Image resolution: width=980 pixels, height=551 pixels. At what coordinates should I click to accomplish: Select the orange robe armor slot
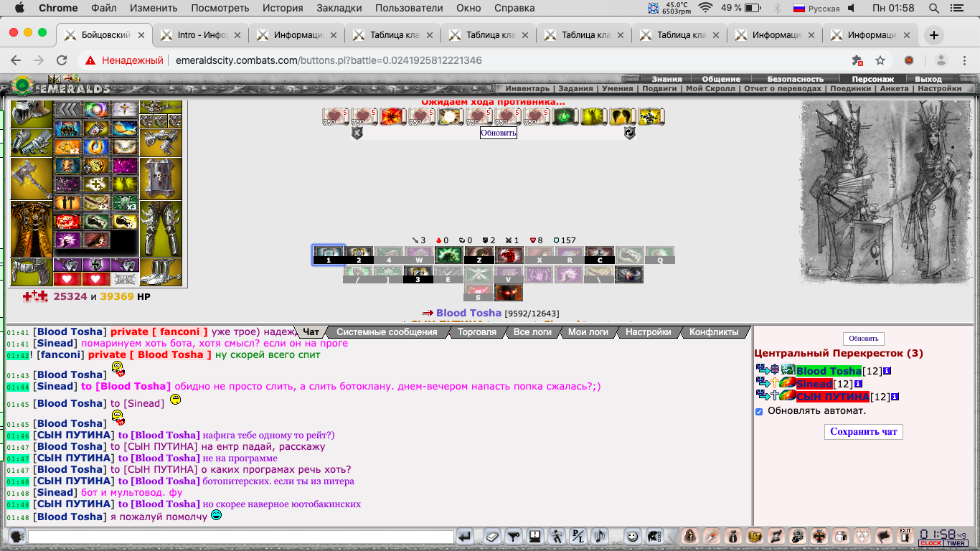(x=32, y=229)
